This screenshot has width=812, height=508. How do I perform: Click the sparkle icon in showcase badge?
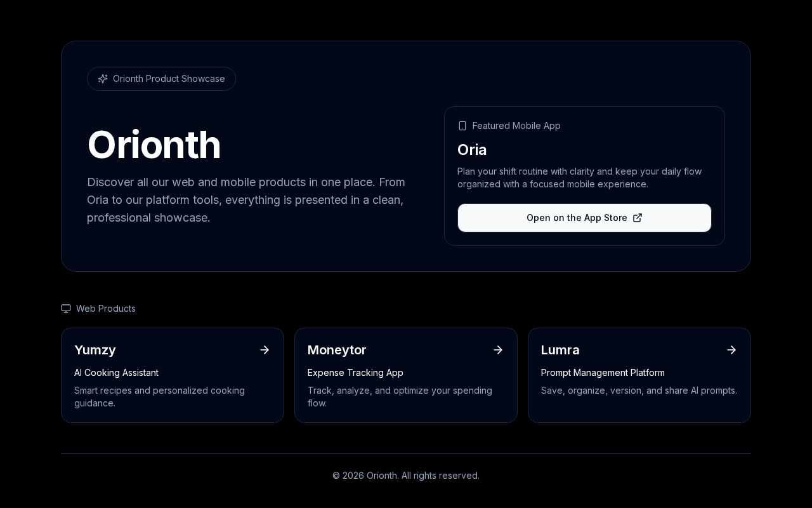click(x=103, y=79)
